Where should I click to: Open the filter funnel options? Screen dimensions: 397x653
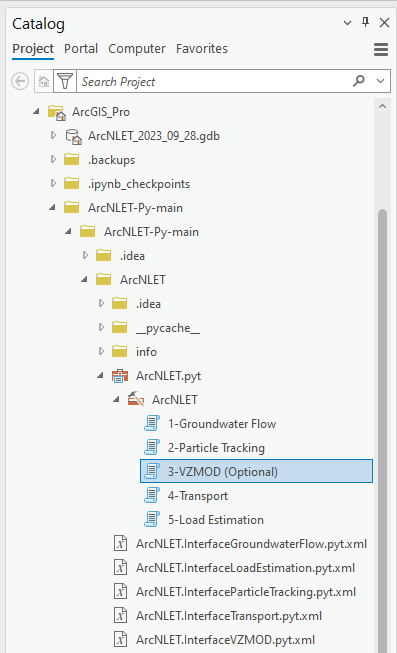(x=65, y=81)
